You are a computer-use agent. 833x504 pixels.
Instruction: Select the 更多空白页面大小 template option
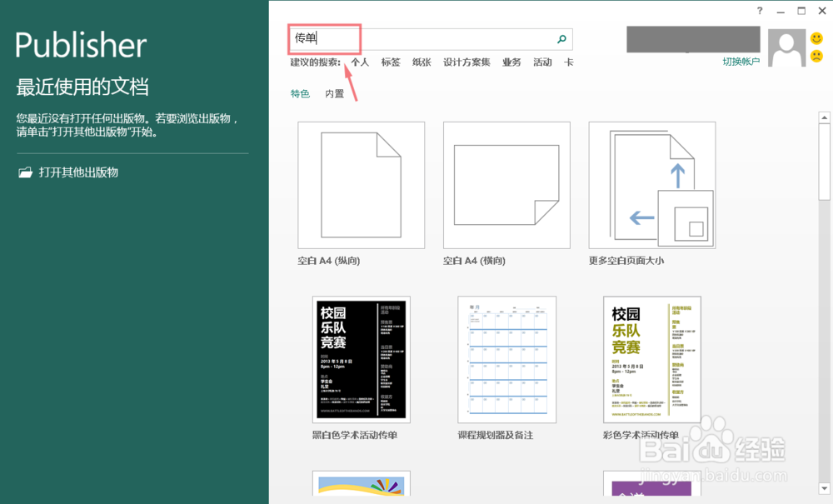point(652,184)
